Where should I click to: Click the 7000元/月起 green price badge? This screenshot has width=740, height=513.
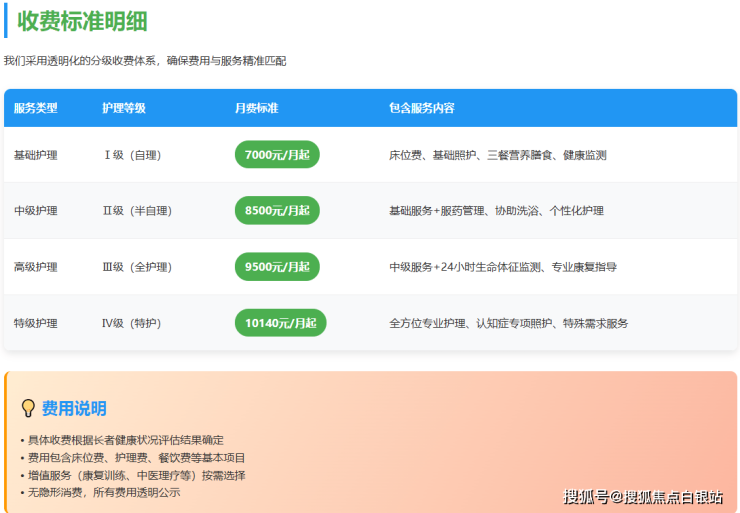pos(277,155)
